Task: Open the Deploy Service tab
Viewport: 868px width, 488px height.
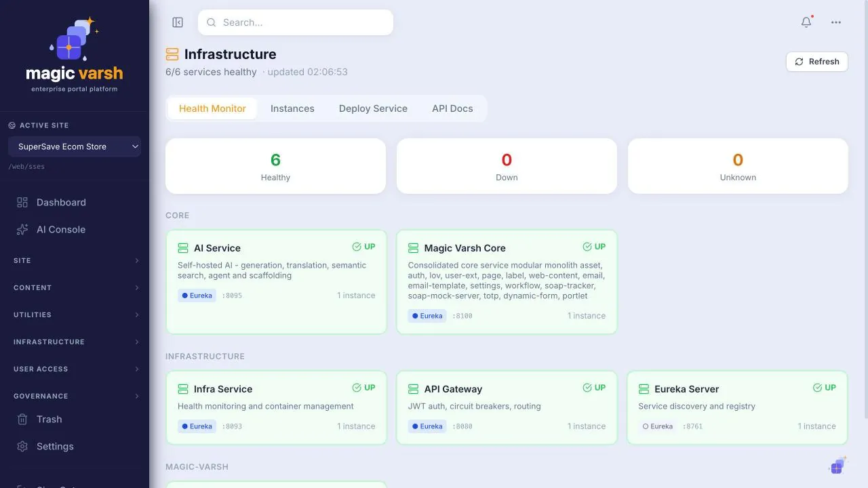Action: pos(373,108)
